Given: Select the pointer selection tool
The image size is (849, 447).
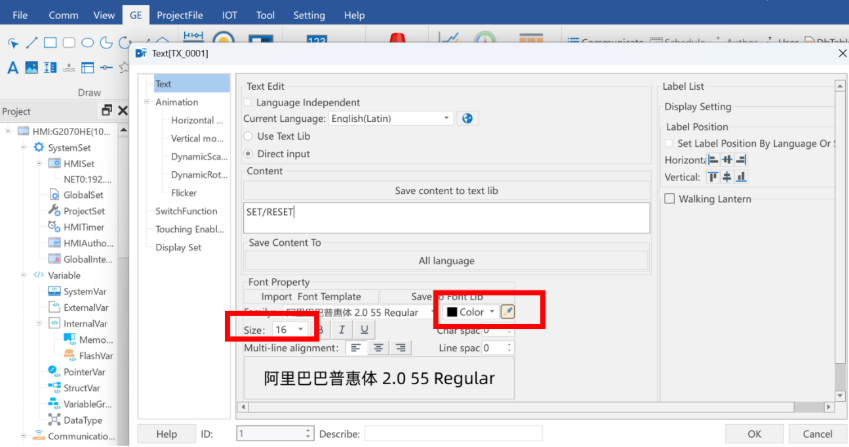Looking at the screenshot, I should click(13, 43).
